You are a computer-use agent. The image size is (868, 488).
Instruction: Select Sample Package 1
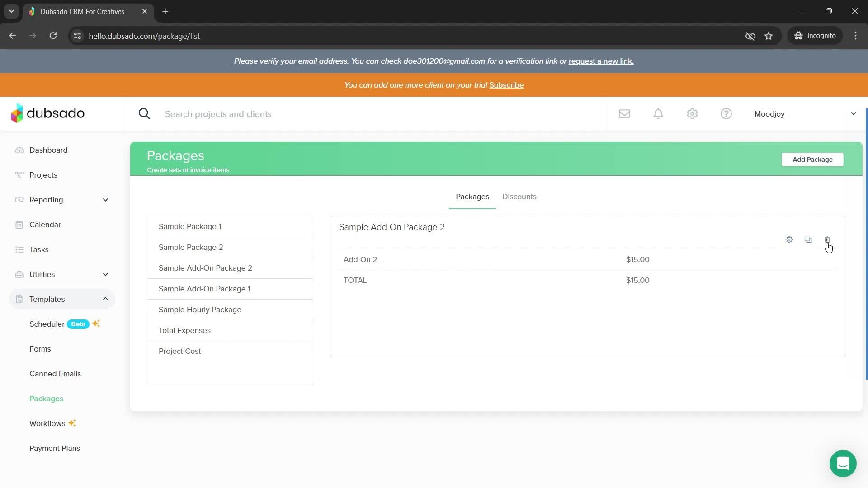(x=230, y=227)
